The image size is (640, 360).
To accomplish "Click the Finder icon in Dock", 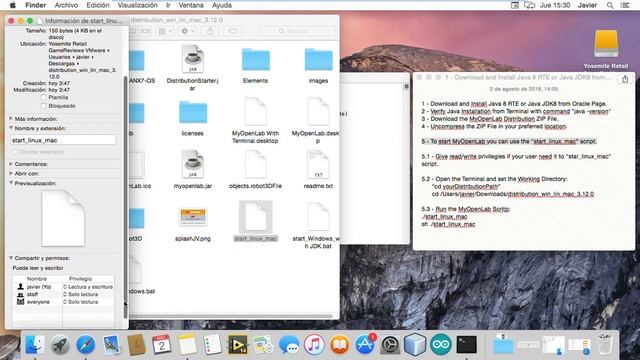I will [35, 345].
